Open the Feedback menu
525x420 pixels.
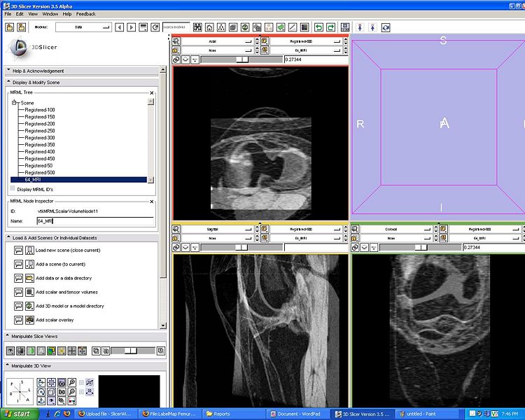coord(86,14)
